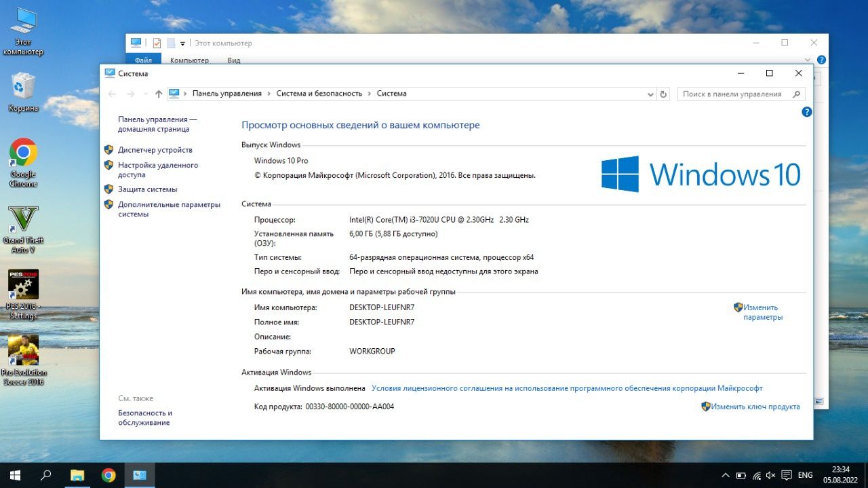Expand chevron after Панель управления breadcrumb
868x488 pixels.
(269, 94)
